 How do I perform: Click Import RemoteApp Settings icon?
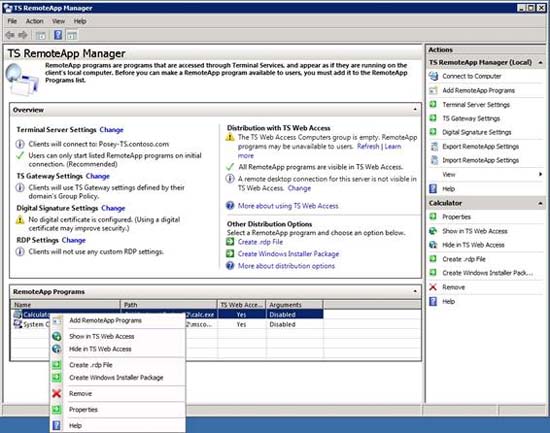coord(434,160)
